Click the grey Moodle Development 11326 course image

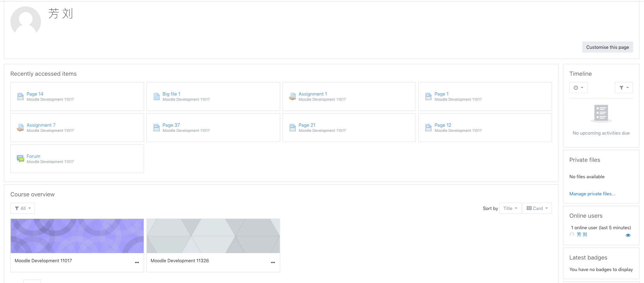point(213,236)
